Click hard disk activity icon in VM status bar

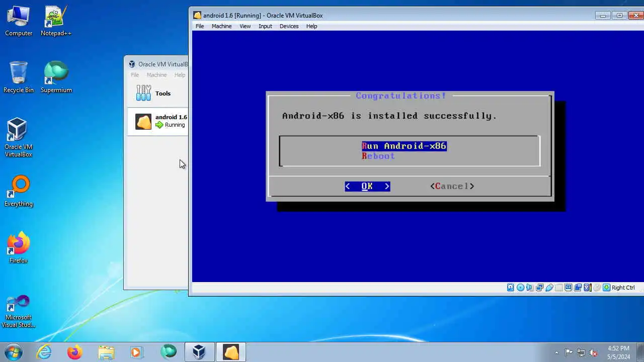pos(511,288)
